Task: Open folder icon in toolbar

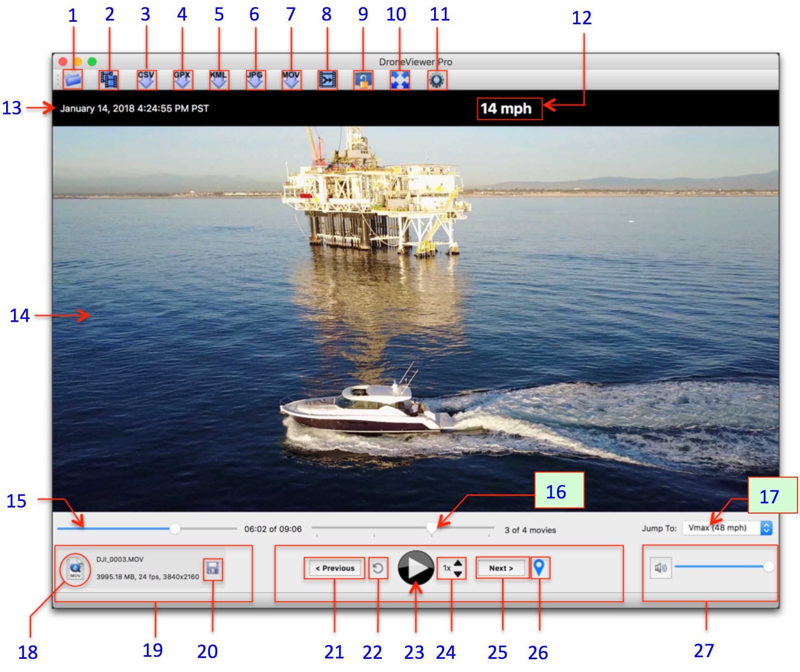Action: (73, 79)
